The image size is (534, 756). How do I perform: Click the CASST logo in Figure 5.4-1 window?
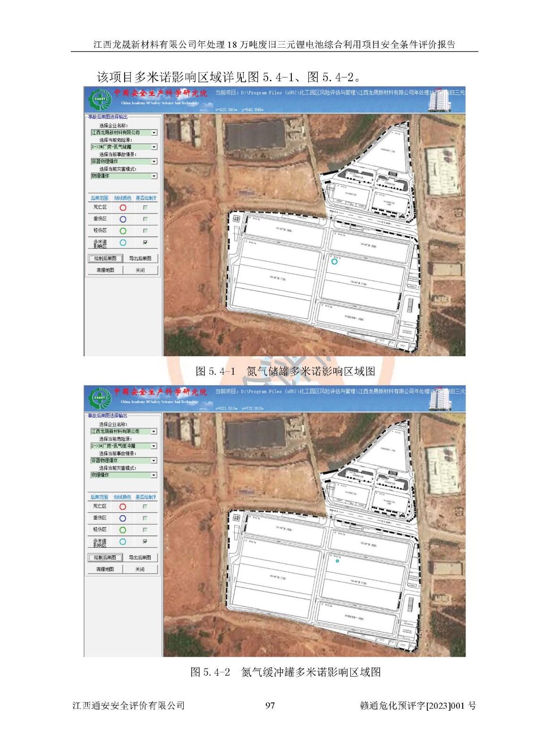tap(100, 99)
